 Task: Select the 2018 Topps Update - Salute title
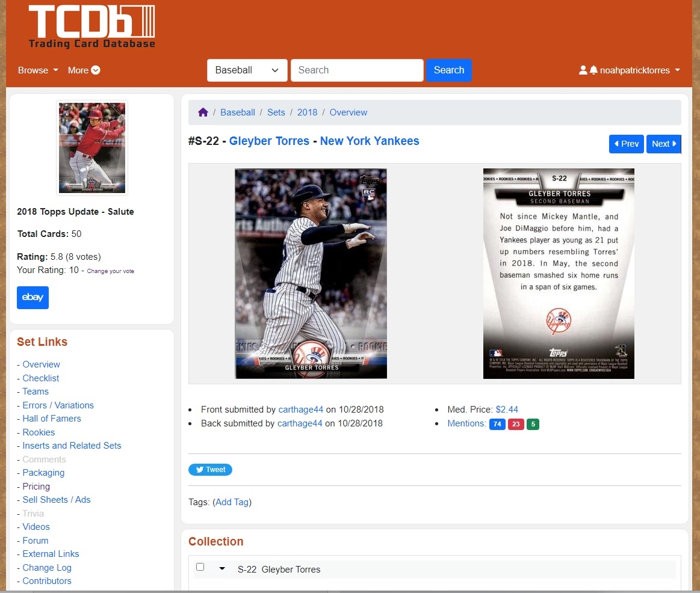click(x=75, y=212)
